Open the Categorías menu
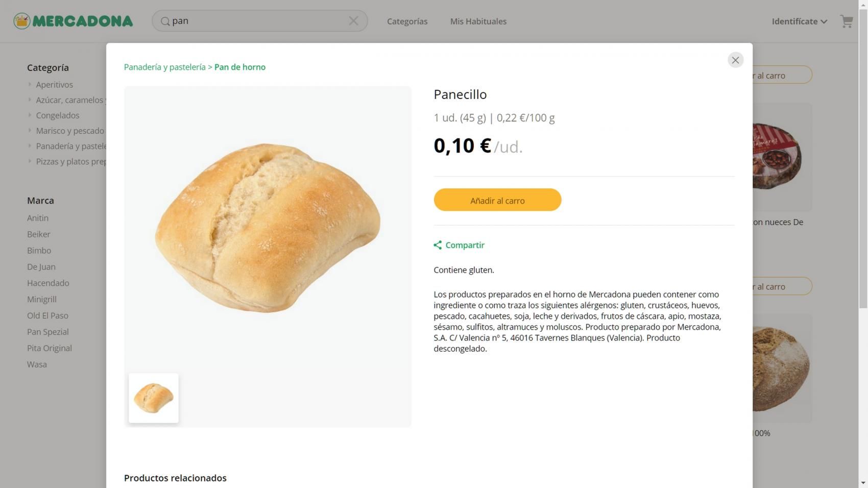The image size is (868, 488). coord(407,21)
